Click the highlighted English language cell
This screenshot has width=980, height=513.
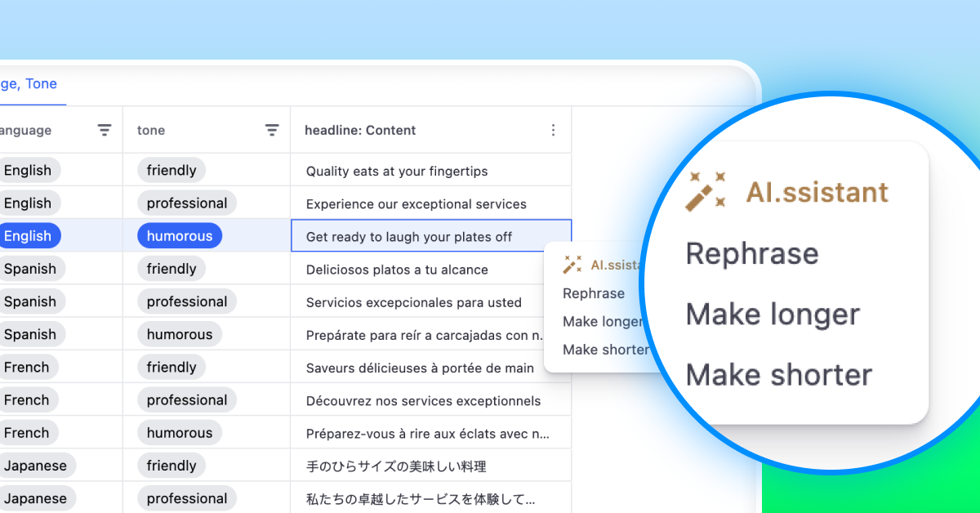coord(30,235)
